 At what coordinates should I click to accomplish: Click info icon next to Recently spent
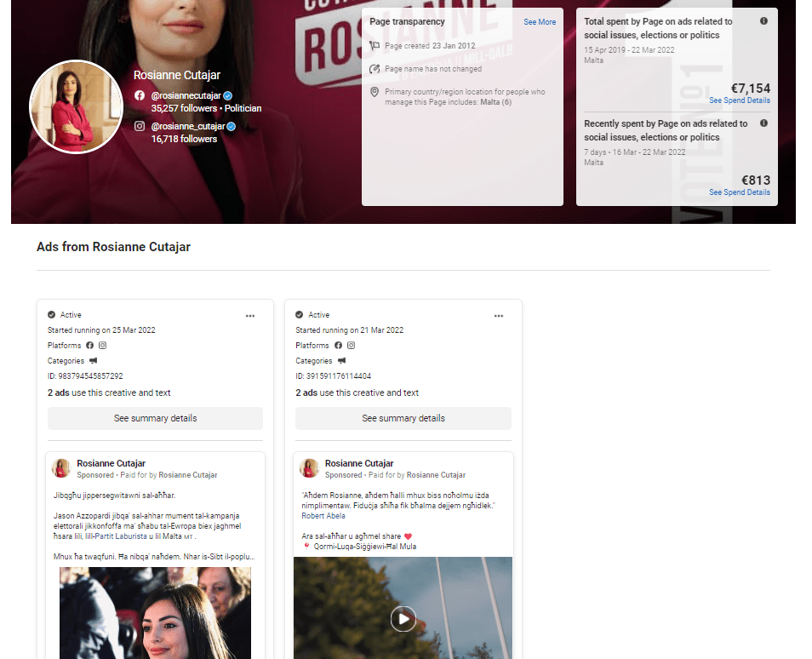[x=763, y=123]
